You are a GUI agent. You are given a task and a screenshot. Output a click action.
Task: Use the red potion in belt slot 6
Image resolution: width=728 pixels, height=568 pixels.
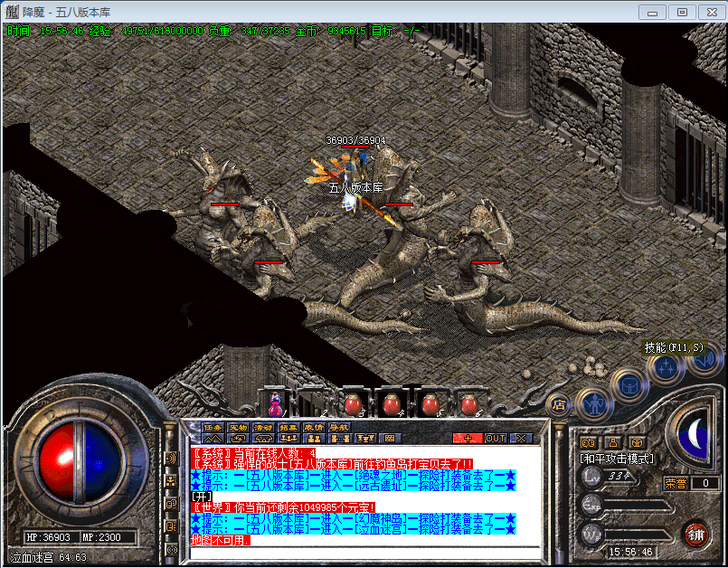(x=468, y=402)
